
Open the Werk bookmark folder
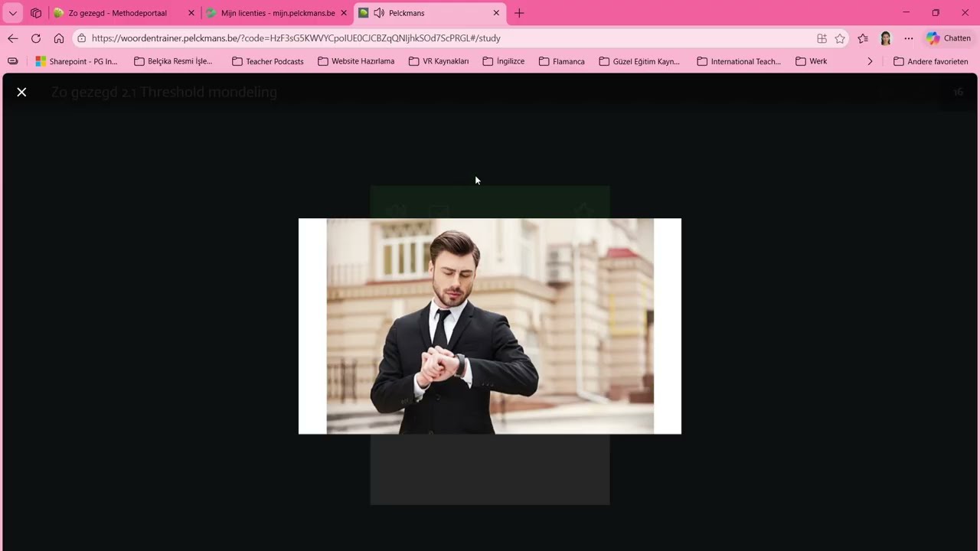812,61
